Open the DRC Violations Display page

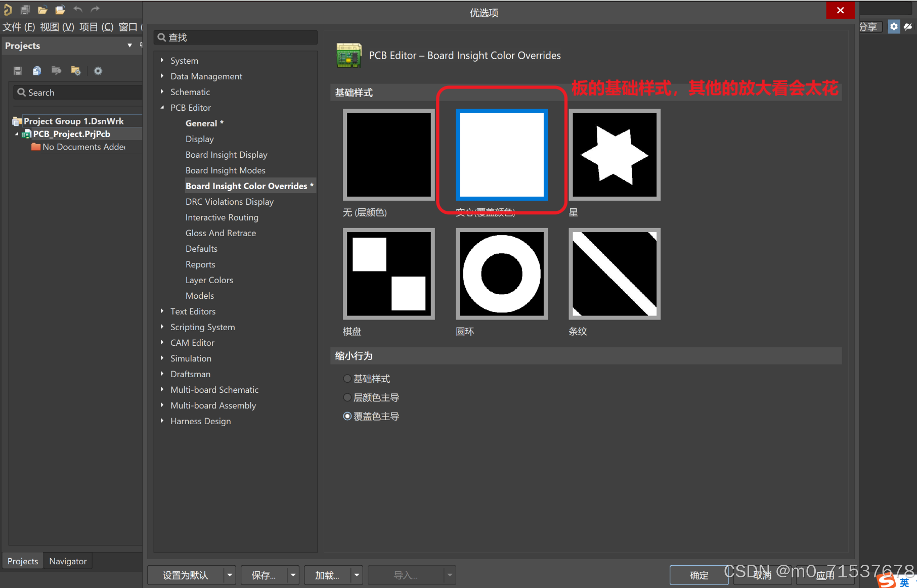click(x=229, y=201)
